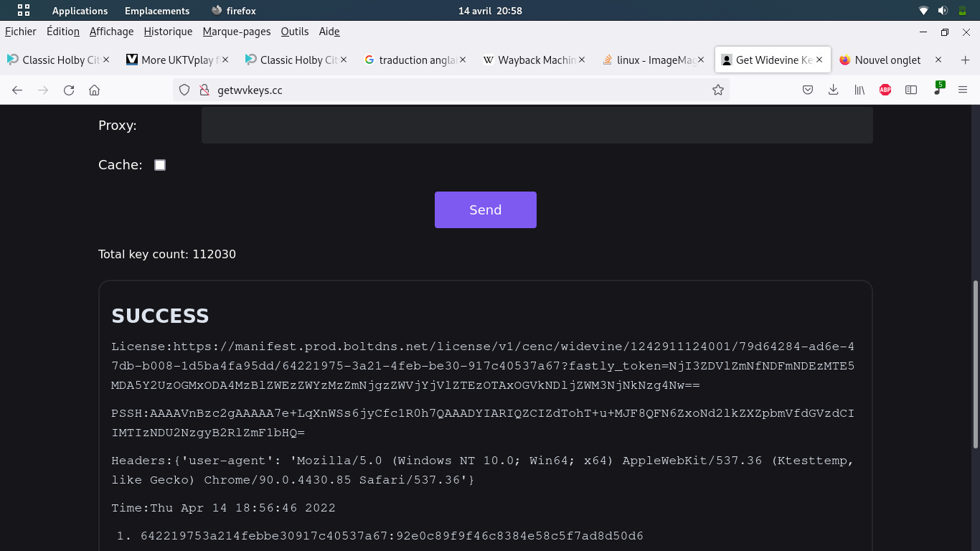Open the Firefox downloads panel
980x551 pixels.
(833, 90)
